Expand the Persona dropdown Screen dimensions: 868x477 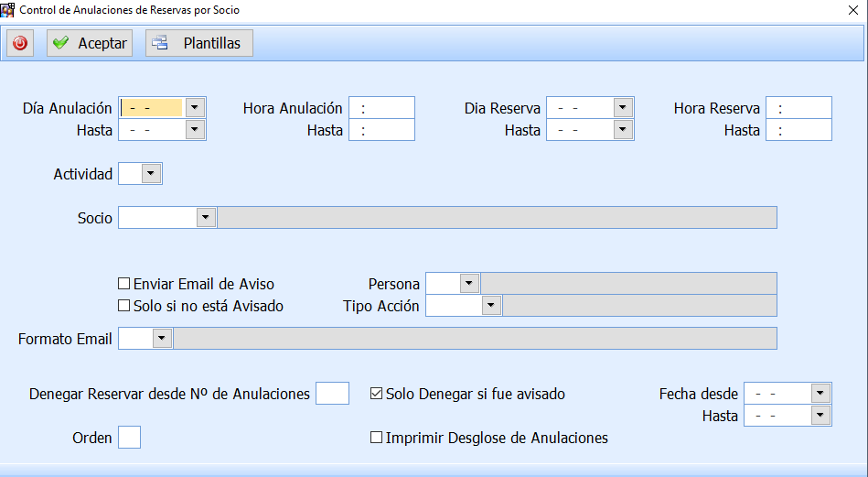point(469,284)
